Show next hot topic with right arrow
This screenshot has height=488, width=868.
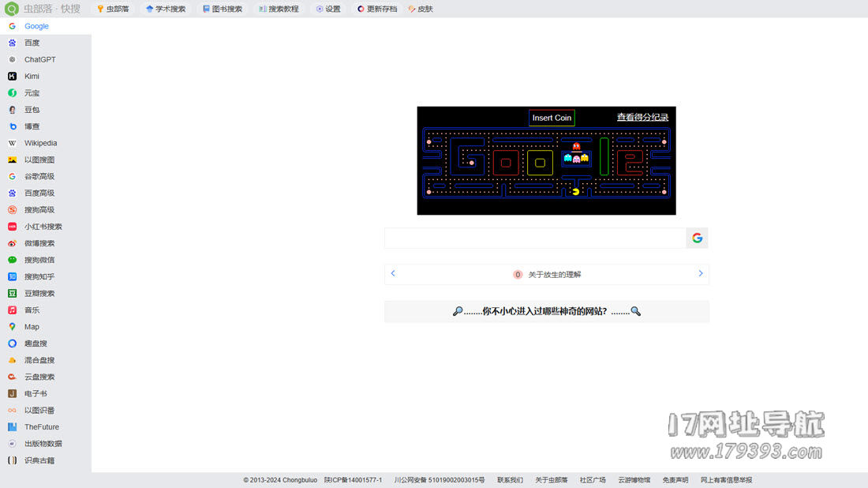click(x=700, y=273)
